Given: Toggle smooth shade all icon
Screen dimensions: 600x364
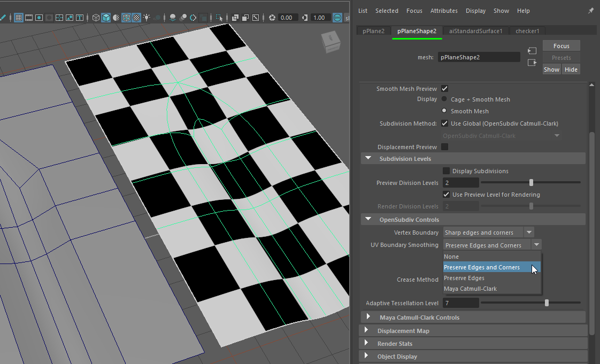Looking at the screenshot, I should 106,18.
